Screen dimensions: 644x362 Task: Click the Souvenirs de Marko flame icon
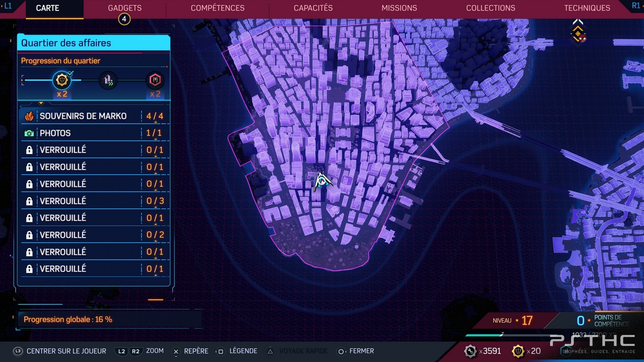coord(29,116)
